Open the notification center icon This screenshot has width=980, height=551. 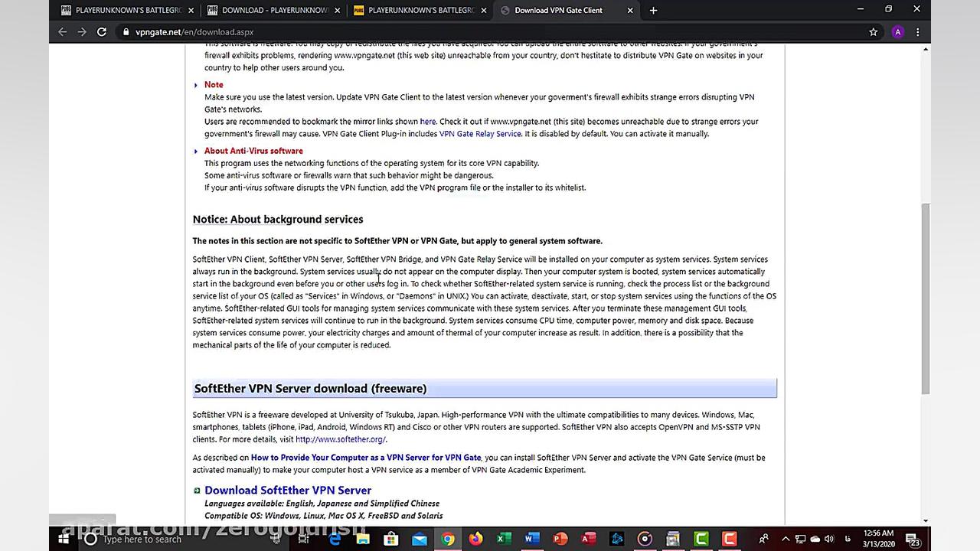[913, 539]
